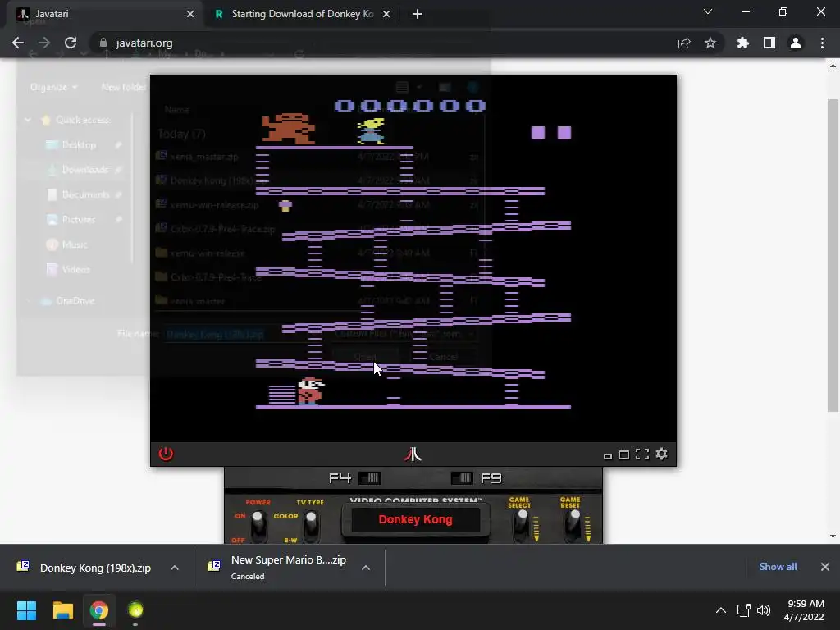Show all downloads

coord(778,567)
